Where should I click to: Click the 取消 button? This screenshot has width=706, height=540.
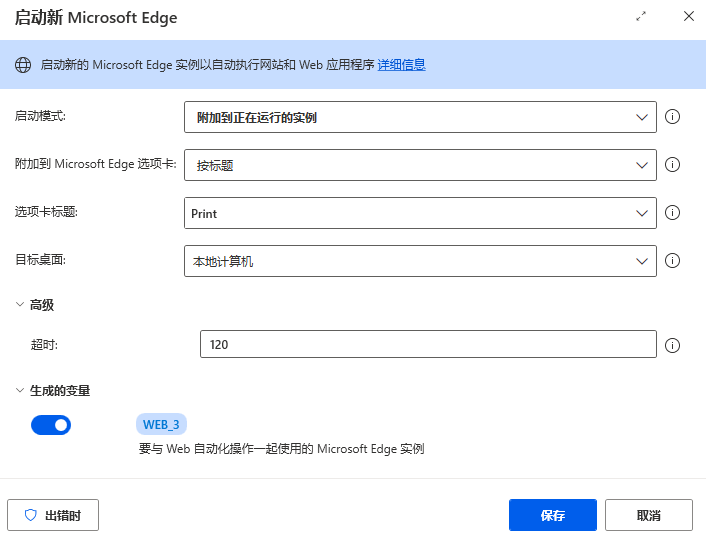649,515
